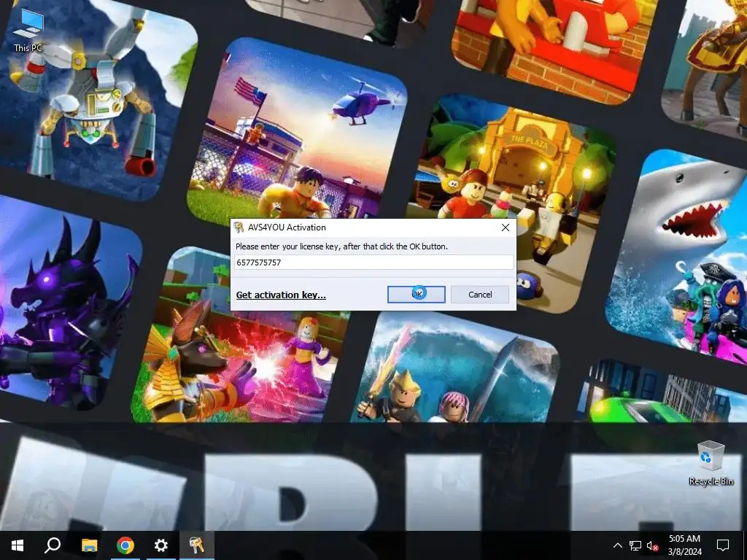Click the muted volume tray icon
Image resolution: width=747 pixels, height=560 pixels.
pos(652,545)
